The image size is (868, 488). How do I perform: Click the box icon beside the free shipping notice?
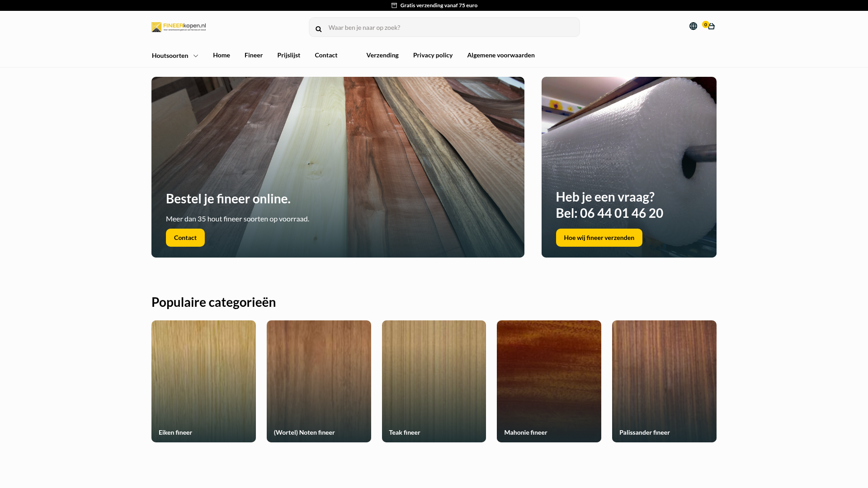pos(394,5)
